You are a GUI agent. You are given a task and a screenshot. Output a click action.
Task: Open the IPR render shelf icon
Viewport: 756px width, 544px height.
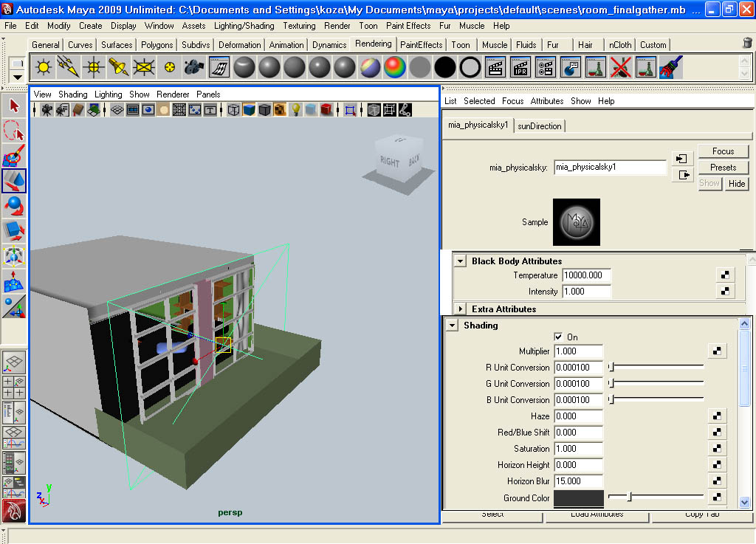coord(520,67)
